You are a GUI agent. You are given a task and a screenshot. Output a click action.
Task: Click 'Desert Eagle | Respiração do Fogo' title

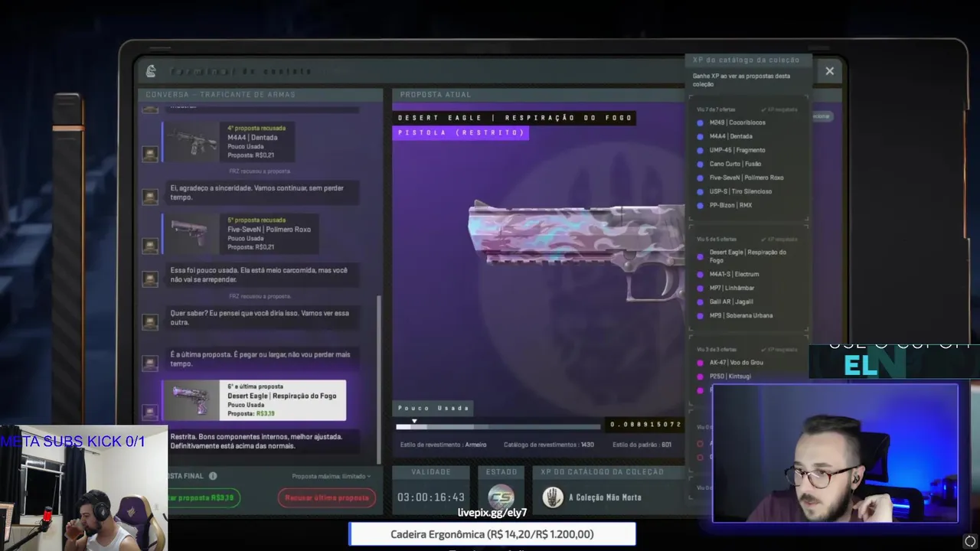(x=514, y=118)
